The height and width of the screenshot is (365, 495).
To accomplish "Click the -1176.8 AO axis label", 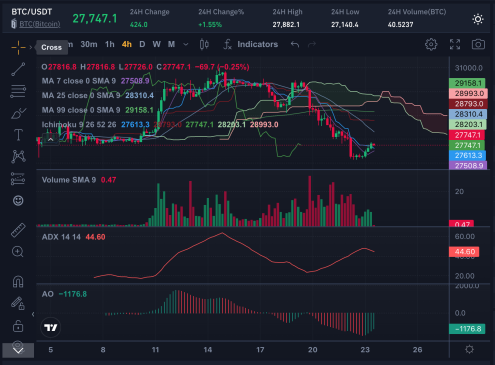I will coord(467,329).
